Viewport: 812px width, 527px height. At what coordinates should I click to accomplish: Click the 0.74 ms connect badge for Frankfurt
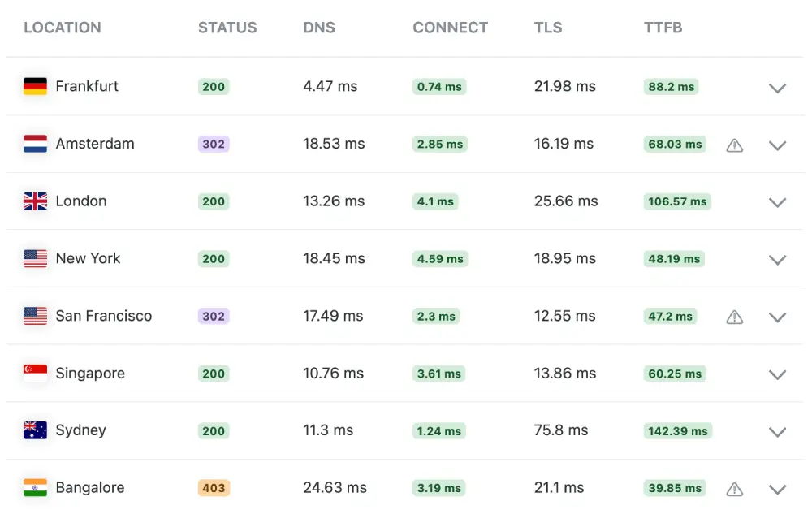coord(438,87)
